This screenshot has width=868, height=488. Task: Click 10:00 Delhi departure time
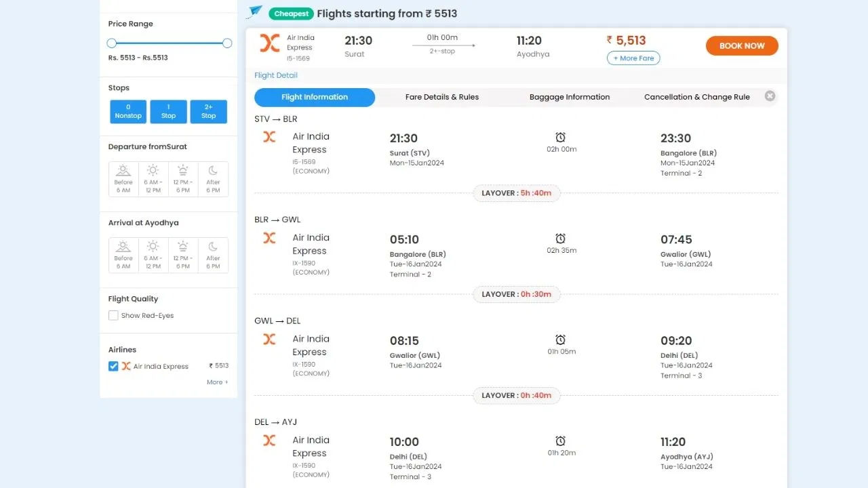click(x=404, y=442)
